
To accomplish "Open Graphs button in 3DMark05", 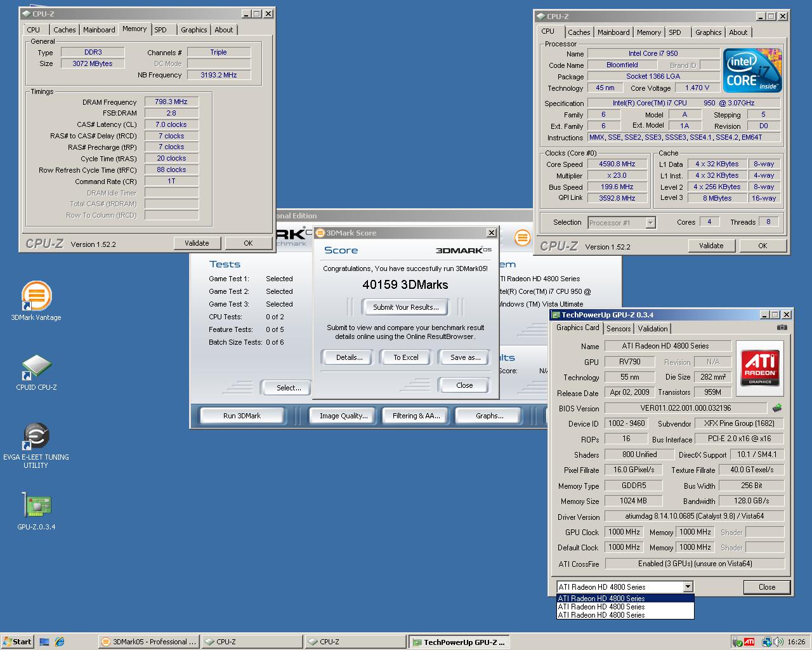I will click(489, 416).
